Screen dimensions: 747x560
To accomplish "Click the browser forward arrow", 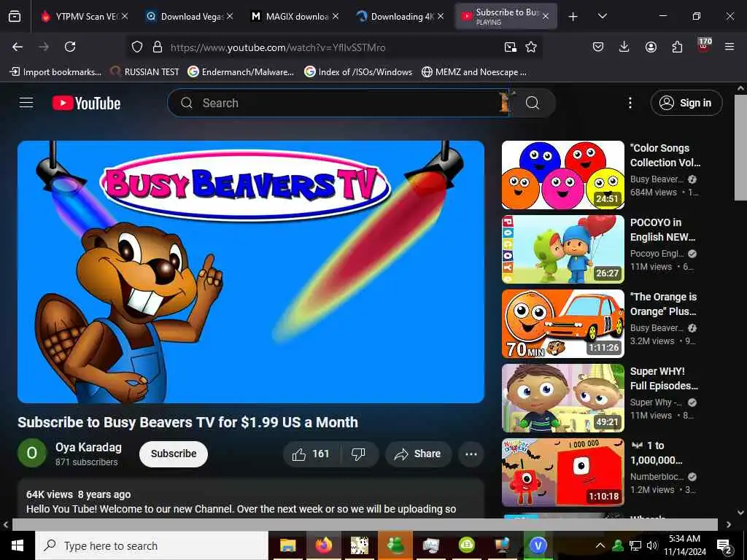I will pyautogui.click(x=44, y=47).
